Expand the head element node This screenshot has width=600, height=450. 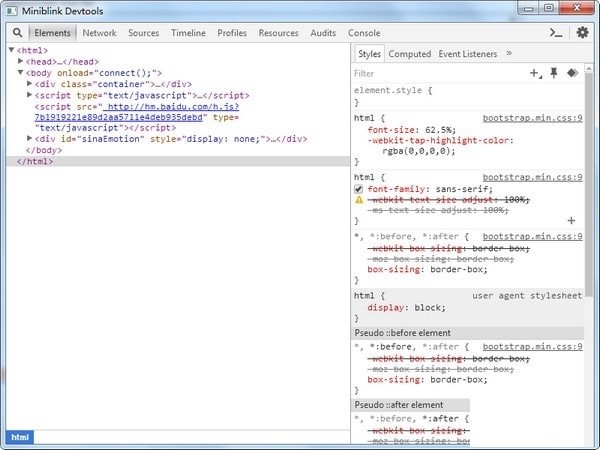(21, 61)
